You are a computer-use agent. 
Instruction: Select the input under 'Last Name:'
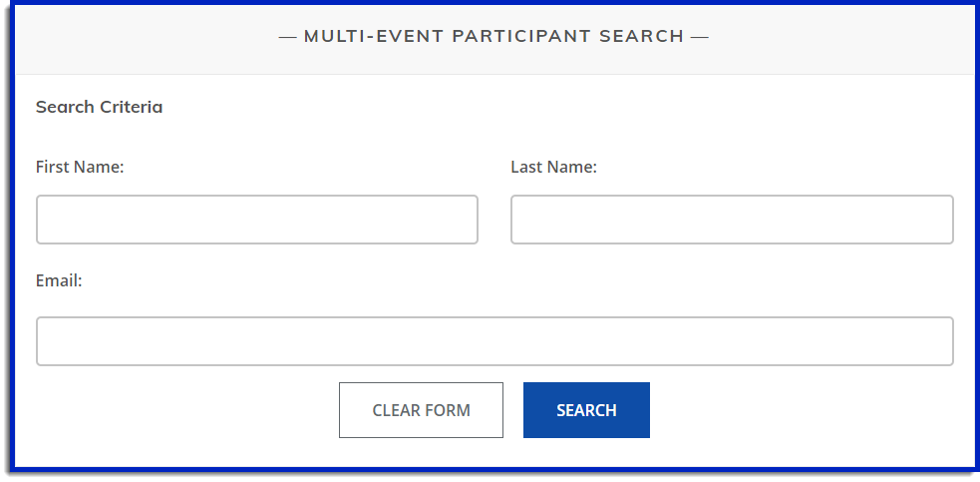[x=732, y=220]
